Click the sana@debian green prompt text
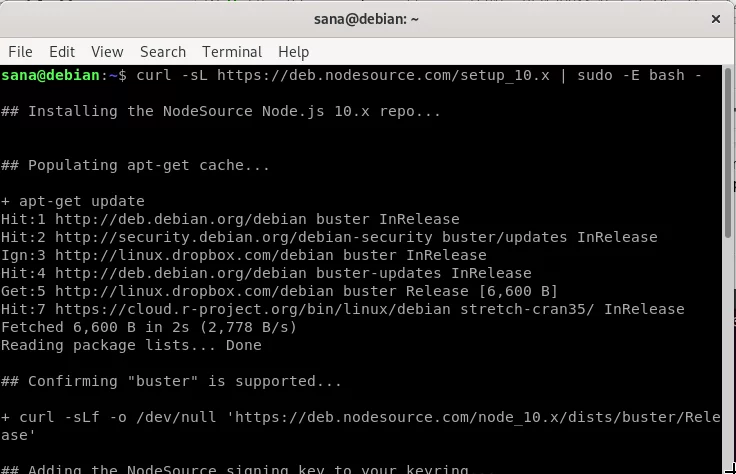736x474 pixels. [x=50, y=76]
